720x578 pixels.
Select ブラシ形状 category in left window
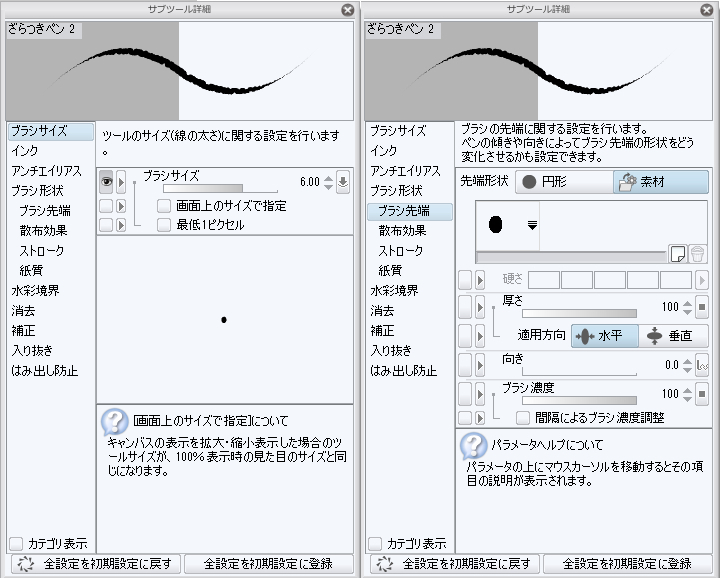37,191
